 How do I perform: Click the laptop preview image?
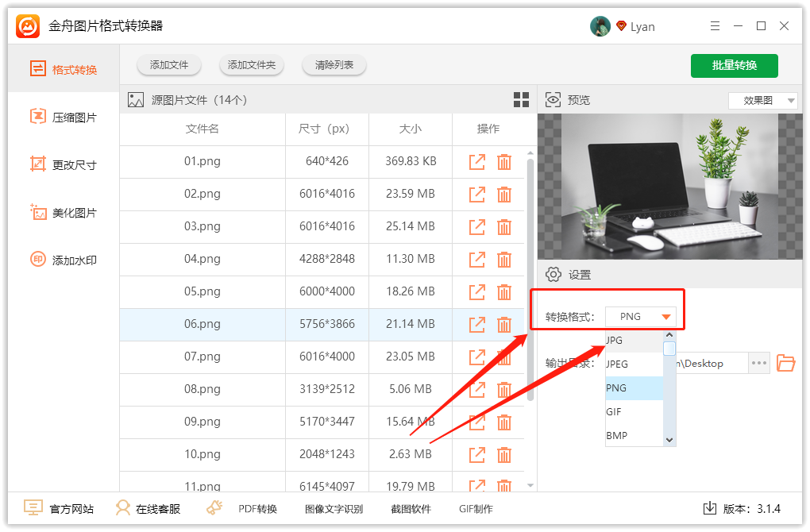(670, 187)
